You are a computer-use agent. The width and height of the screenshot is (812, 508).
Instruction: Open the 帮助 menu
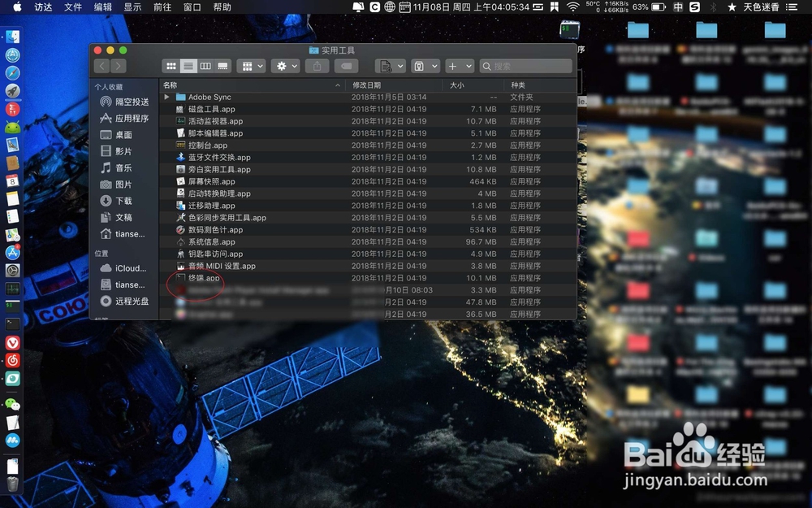point(222,7)
